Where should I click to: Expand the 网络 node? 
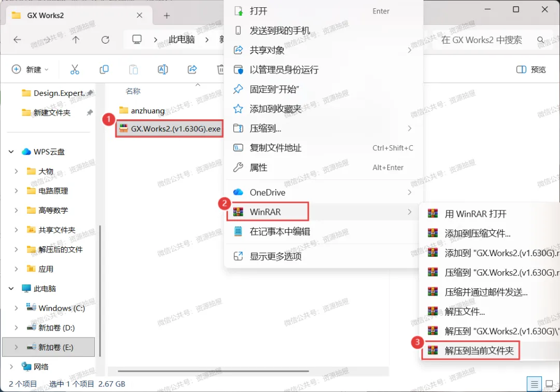coord(11,367)
